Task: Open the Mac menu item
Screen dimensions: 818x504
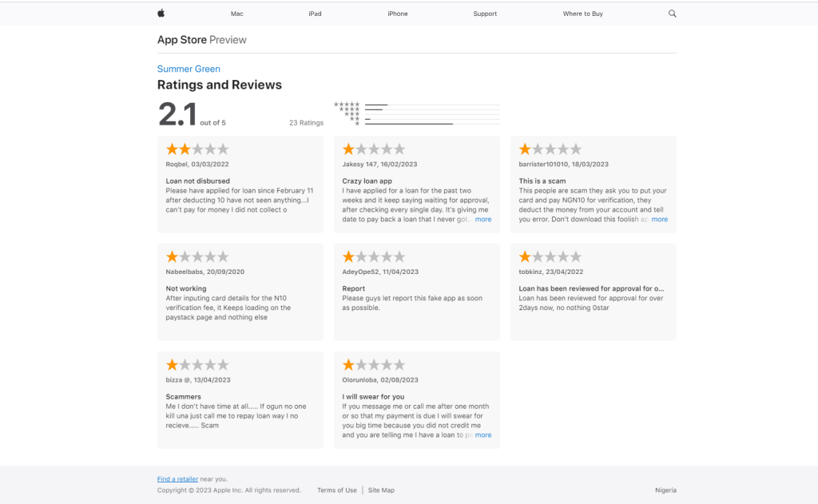Action: [x=236, y=14]
